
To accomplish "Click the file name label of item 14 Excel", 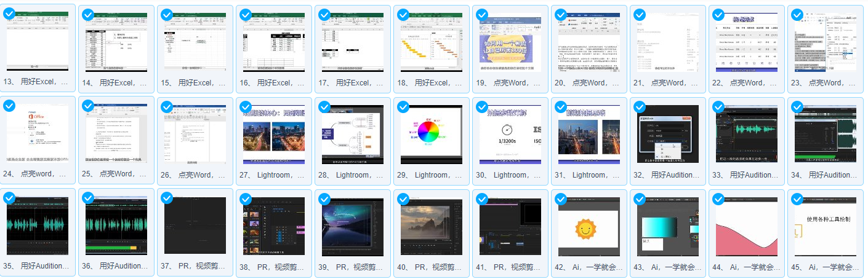I will point(116,82).
